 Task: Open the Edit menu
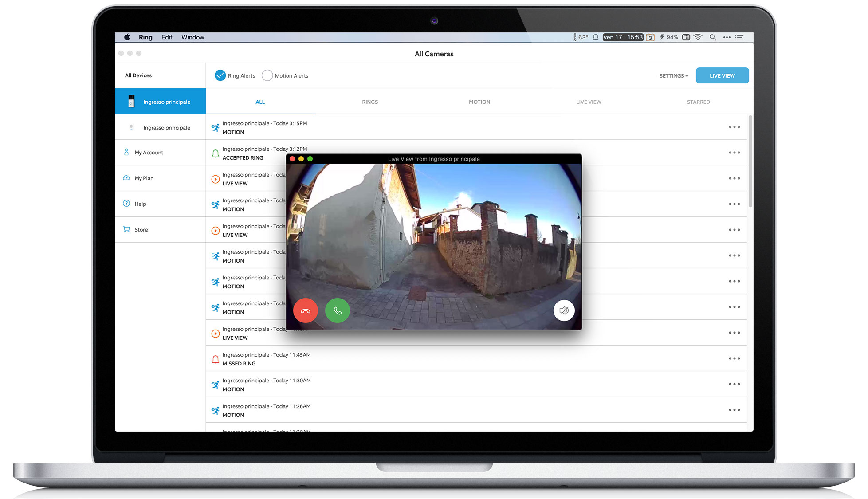(x=167, y=37)
